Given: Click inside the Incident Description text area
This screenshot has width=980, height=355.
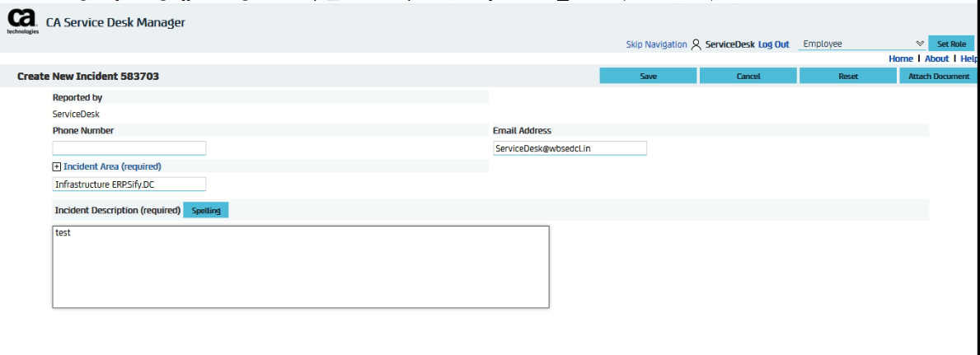Looking at the screenshot, I should 301,267.
